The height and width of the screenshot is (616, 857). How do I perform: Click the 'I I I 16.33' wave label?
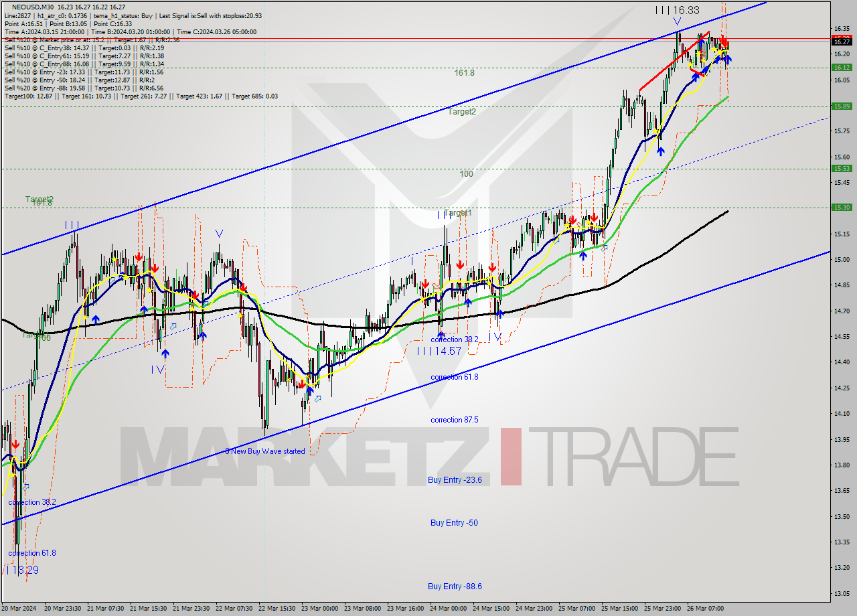(677, 10)
